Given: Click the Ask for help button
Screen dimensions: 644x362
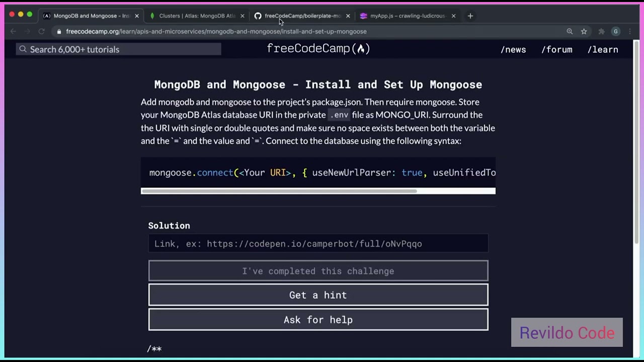Looking at the screenshot, I should click(318, 320).
